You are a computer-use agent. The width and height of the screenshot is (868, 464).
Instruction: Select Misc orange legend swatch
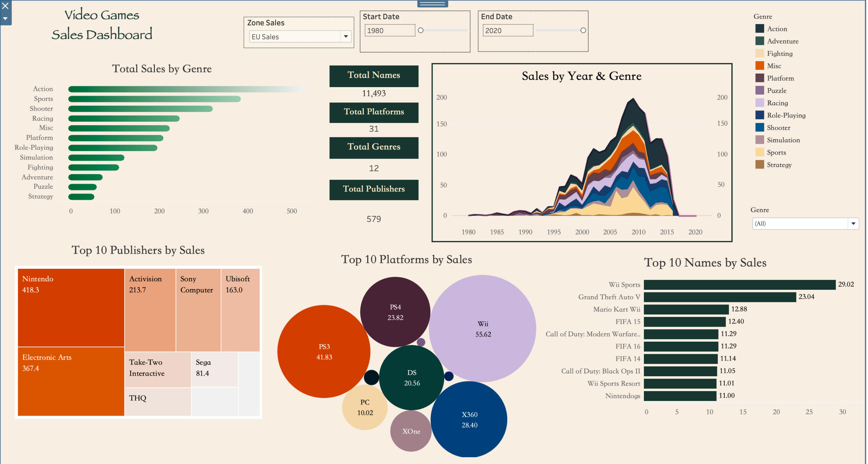coord(759,66)
